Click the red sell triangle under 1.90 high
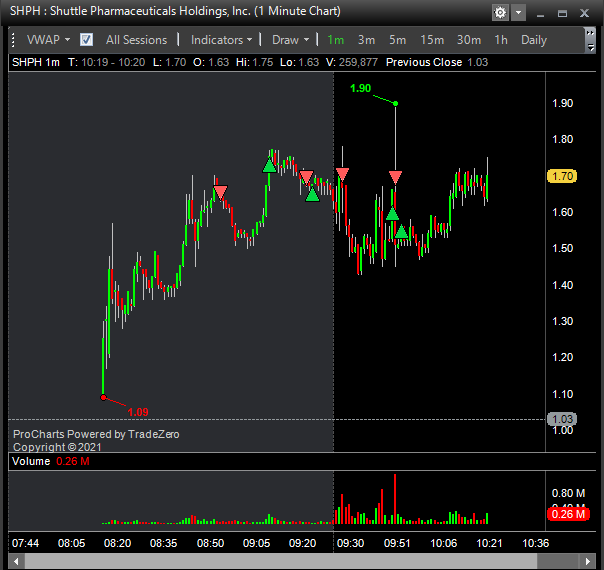 (x=395, y=177)
